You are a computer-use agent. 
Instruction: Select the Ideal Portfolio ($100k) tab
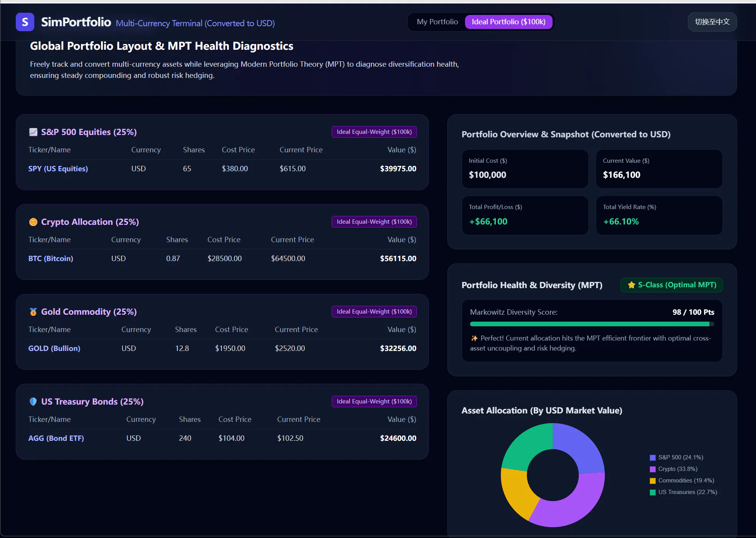click(x=509, y=22)
